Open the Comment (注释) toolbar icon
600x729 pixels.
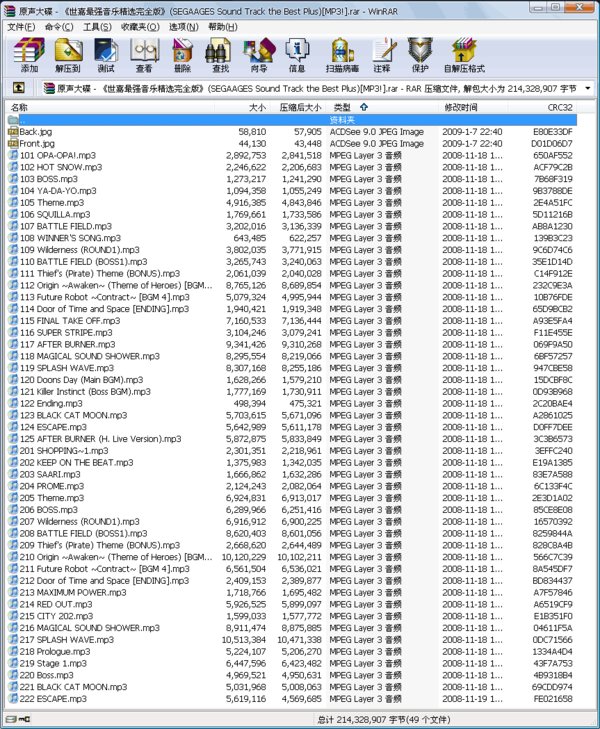(x=382, y=55)
